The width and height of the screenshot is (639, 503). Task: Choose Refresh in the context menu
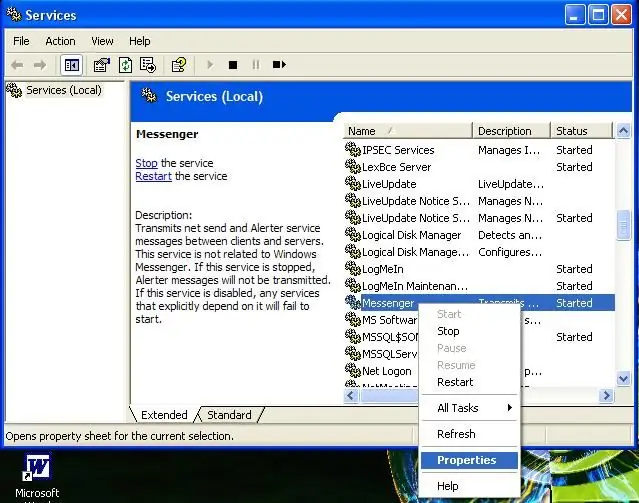469,434
